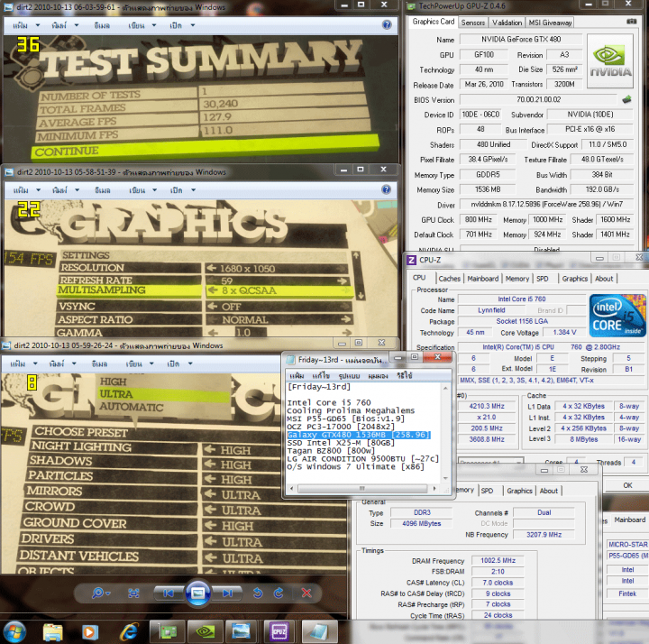This screenshot has height=644, width=649.
Task: Click อีเมล in the 06-03-59-61 viewer
Action: click(102, 25)
